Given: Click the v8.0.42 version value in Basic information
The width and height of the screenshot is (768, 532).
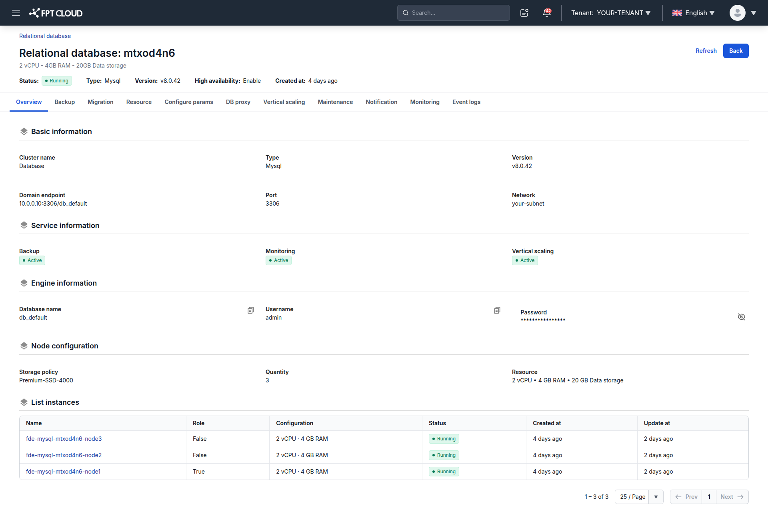Looking at the screenshot, I should click(x=522, y=166).
